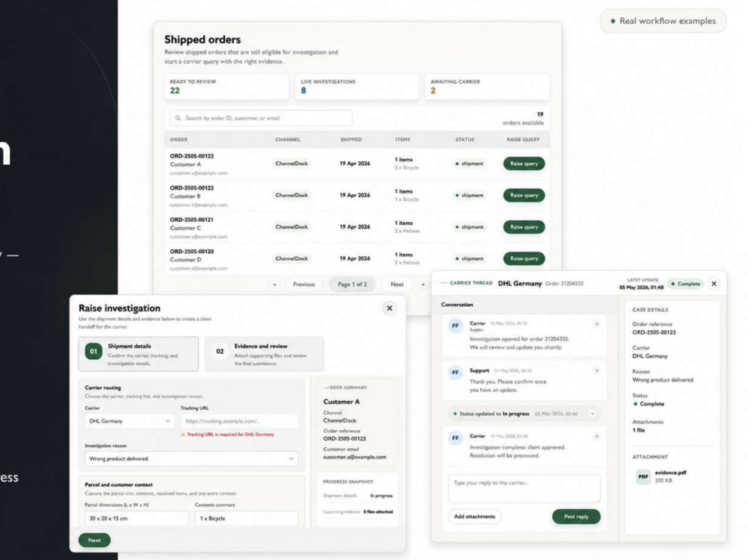747x560 pixels.
Task: Click the Complete status badge in thread header
Action: tap(686, 284)
